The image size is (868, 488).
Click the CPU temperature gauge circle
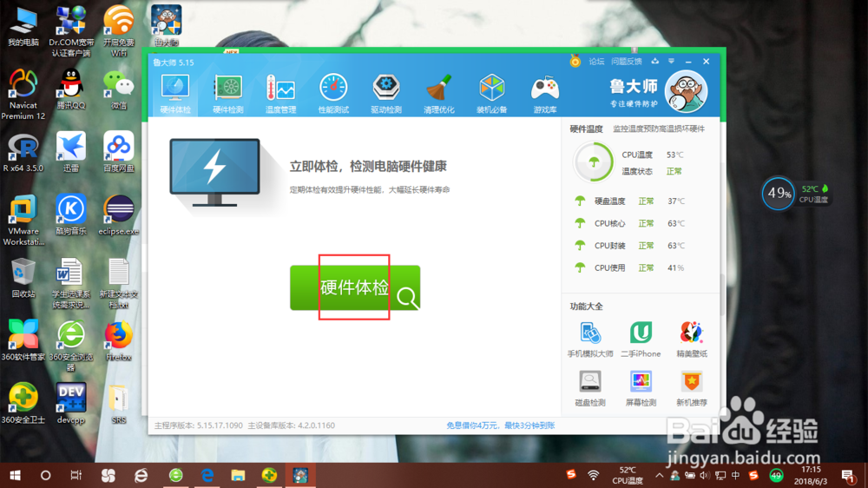[x=594, y=162]
